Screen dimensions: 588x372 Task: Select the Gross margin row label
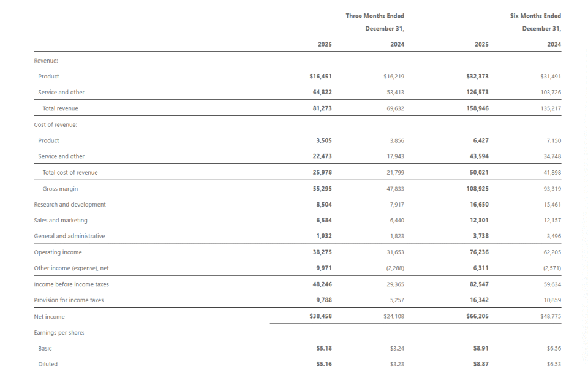point(60,189)
